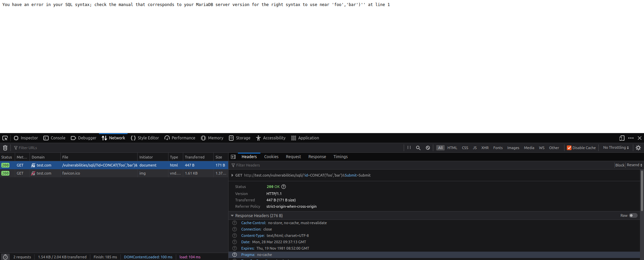This screenshot has width=644, height=260.
Task: Select the Network tab
Action: coord(113,138)
